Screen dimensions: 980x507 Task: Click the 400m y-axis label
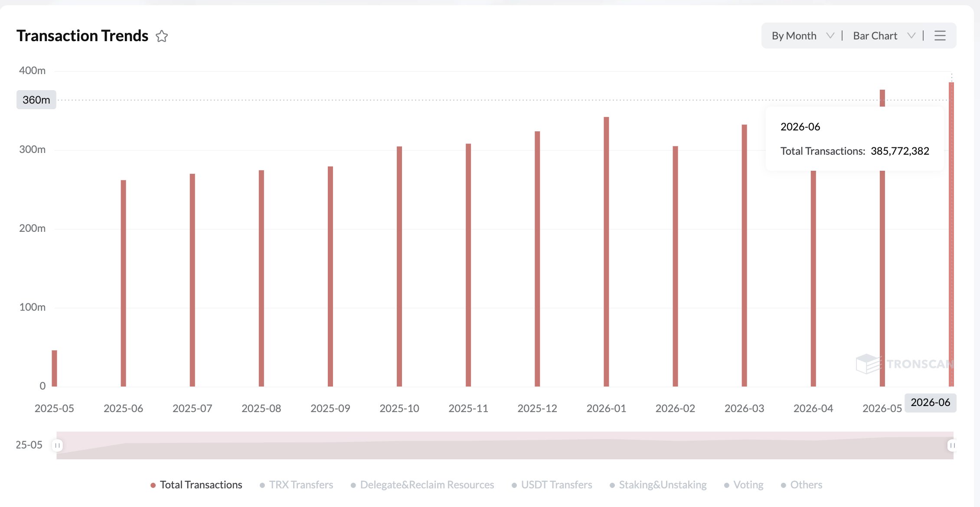[32, 71]
